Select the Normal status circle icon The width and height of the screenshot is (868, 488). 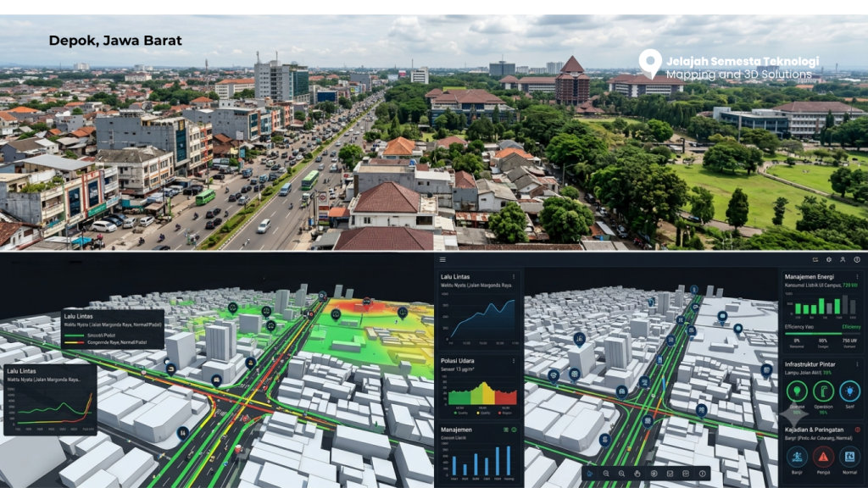click(x=849, y=457)
